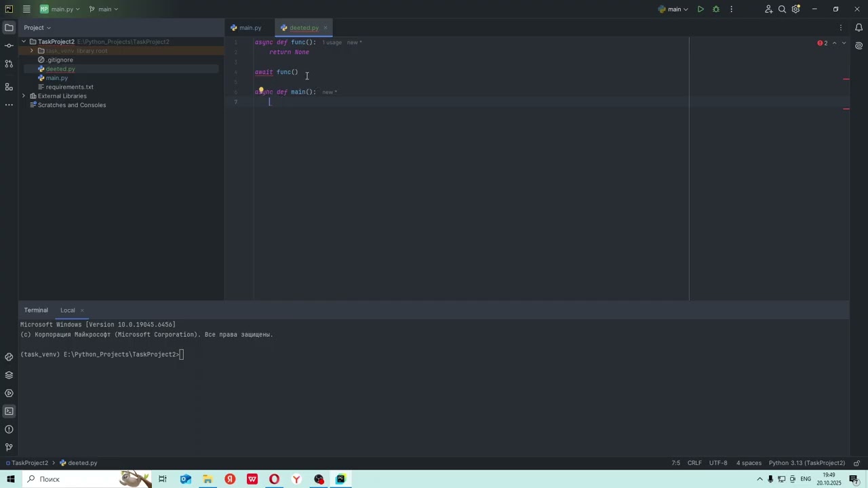The height and width of the screenshot is (488, 868).
Task: Debug the 'main' configuration
Action: tap(716, 9)
